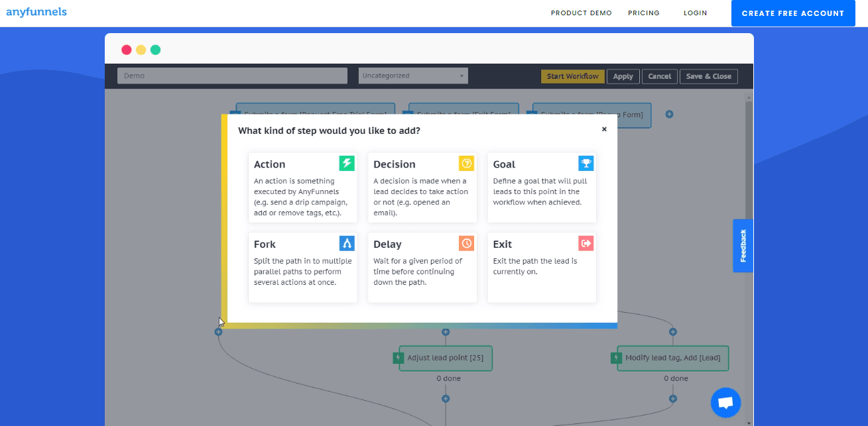
Task: Click the blue Fork split icon
Action: point(347,243)
